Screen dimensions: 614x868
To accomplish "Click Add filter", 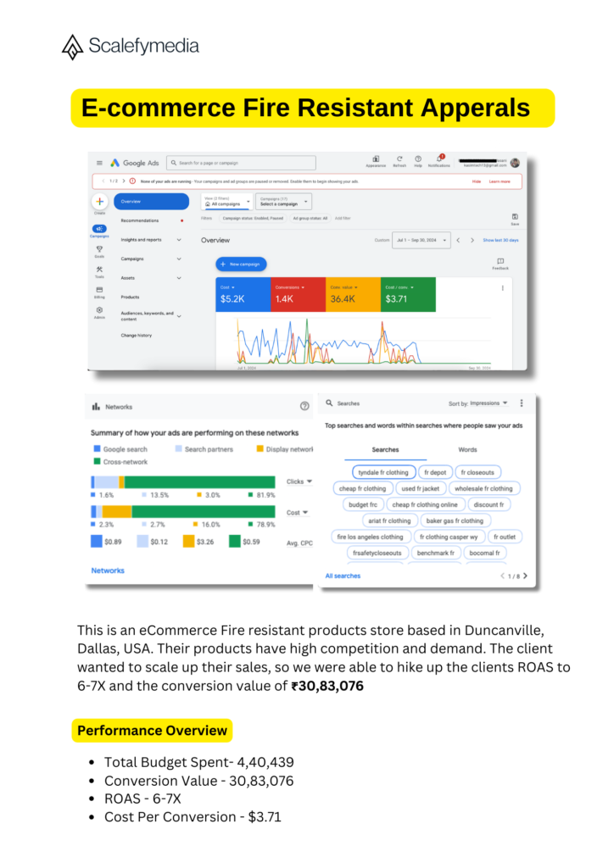I will point(343,218).
